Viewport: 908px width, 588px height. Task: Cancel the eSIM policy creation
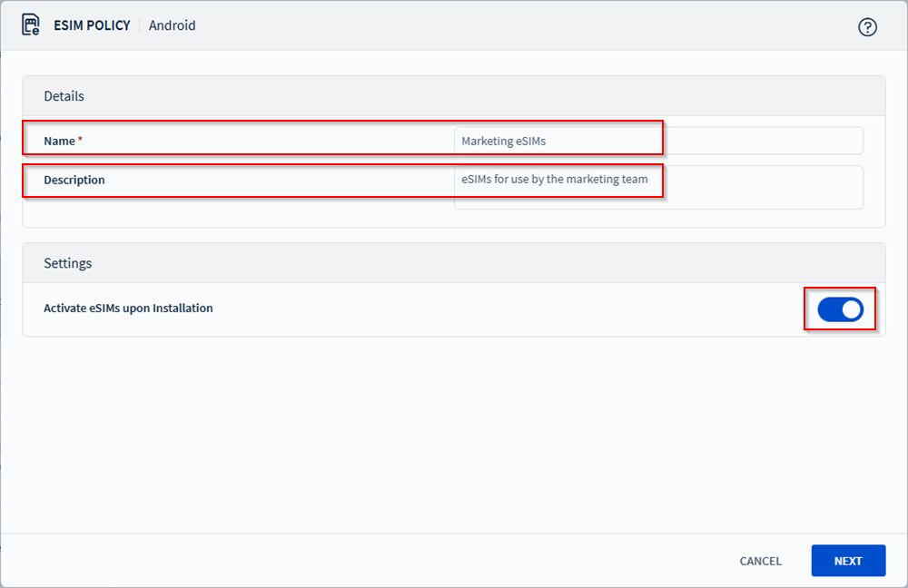pyautogui.click(x=760, y=561)
